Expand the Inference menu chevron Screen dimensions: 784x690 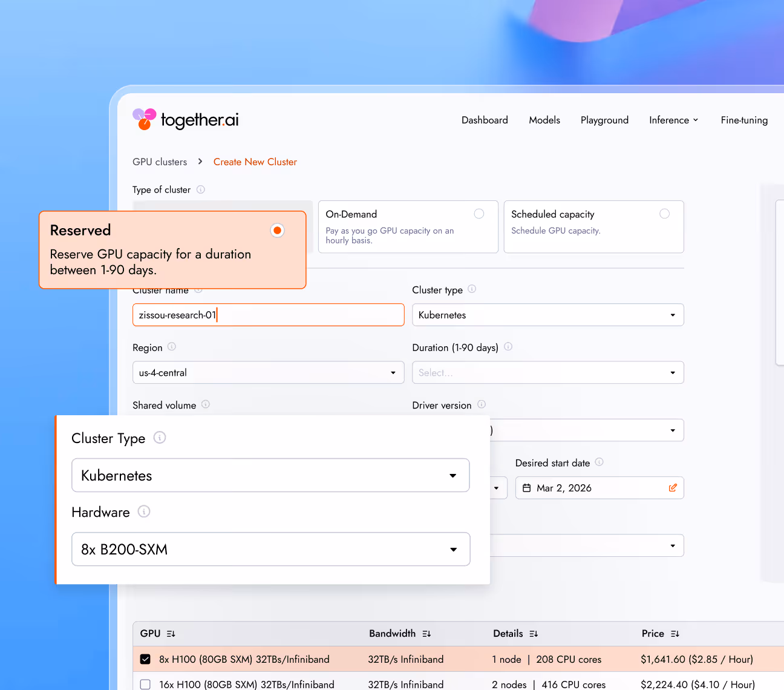click(x=696, y=120)
